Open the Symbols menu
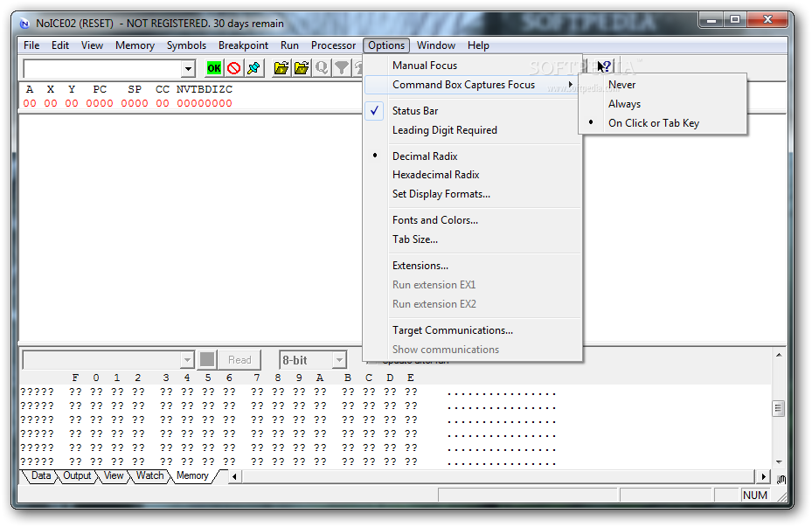 [x=186, y=45]
